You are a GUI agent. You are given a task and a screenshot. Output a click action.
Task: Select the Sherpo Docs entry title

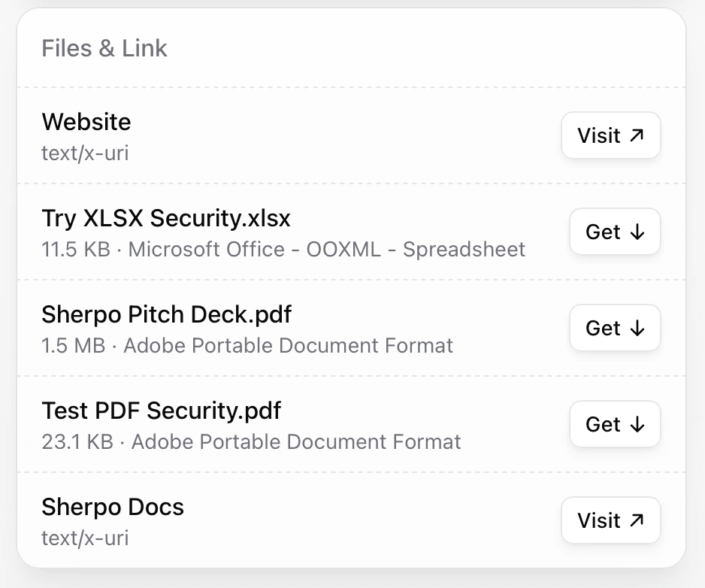coord(112,507)
